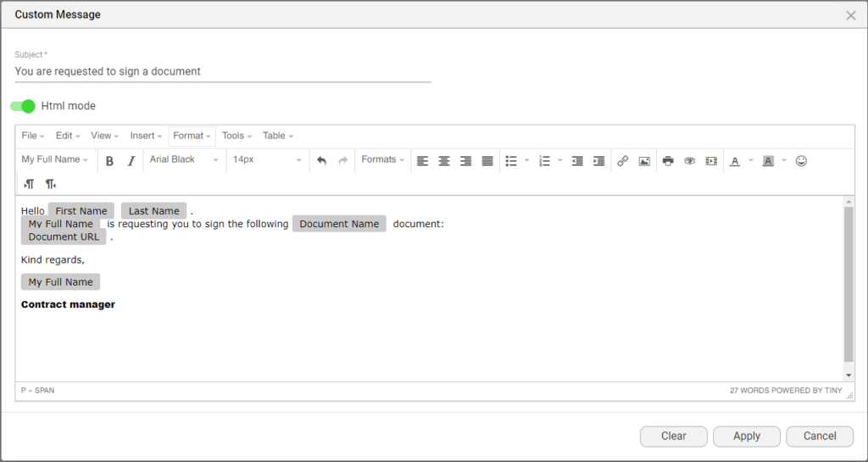This screenshot has height=462, width=868.
Task: Apply background highlight color
Action: (x=768, y=161)
